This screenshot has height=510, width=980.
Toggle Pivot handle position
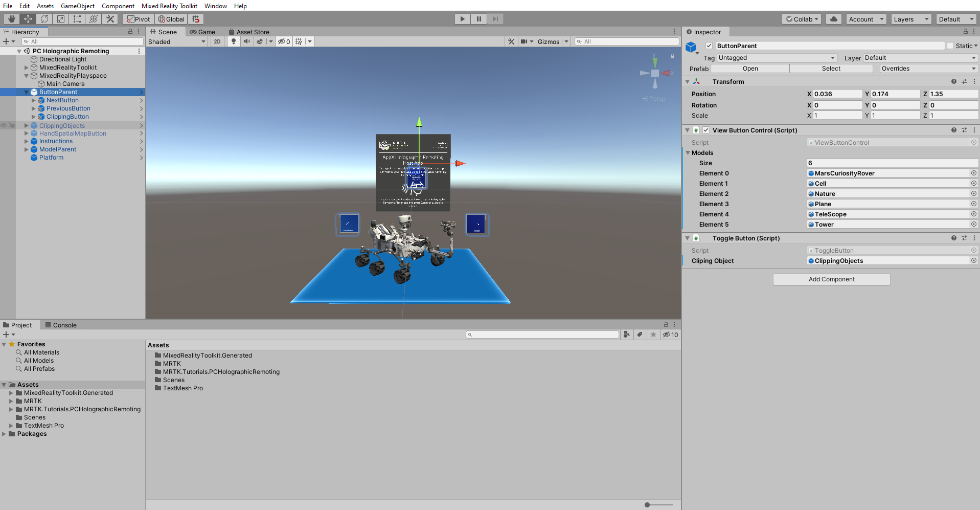[x=139, y=19]
